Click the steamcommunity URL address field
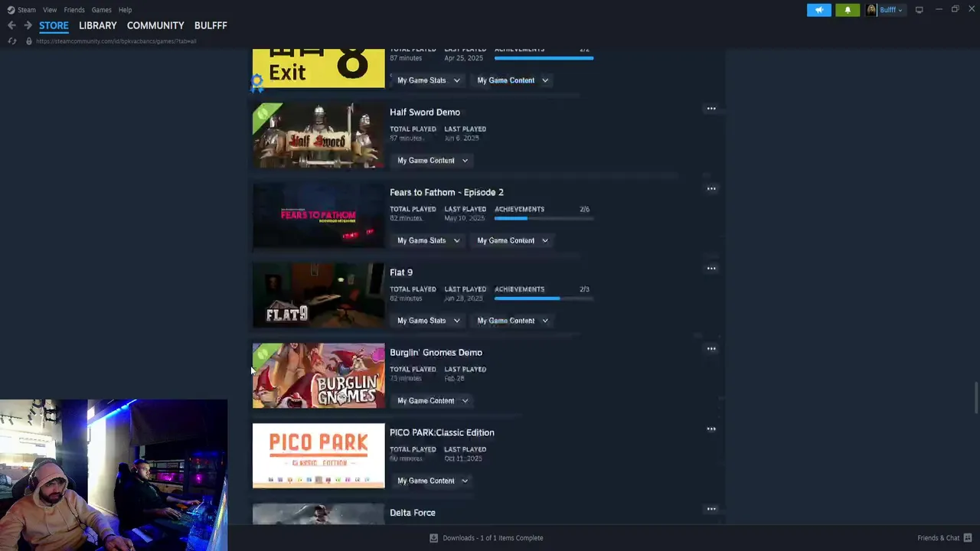Viewport: 980px width, 551px height. click(116, 41)
